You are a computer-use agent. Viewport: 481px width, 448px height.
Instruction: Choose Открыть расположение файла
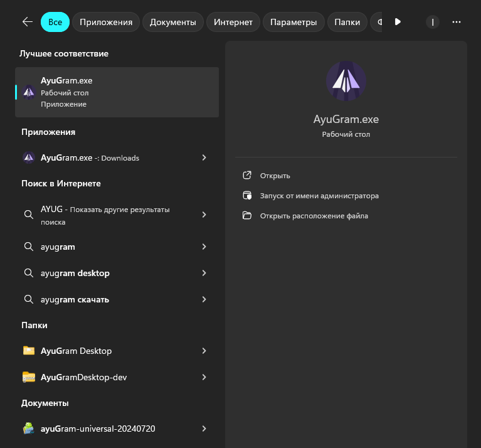point(314,216)
